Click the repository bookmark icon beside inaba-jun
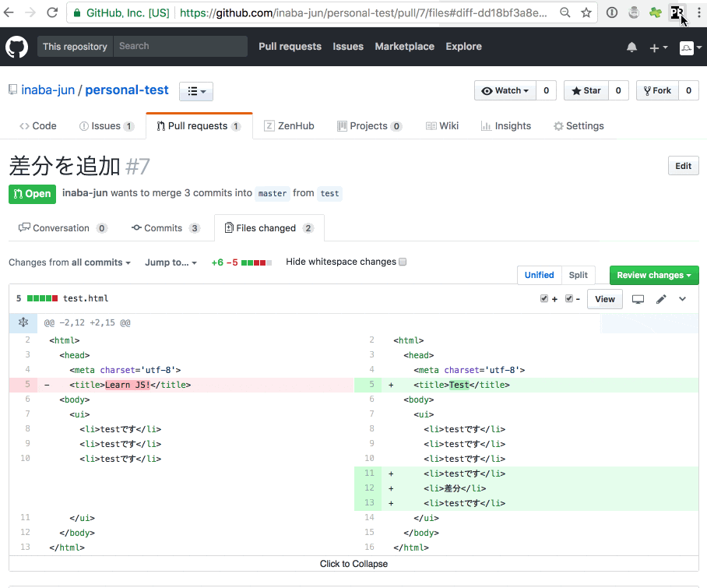Screen dimensions: 707x588 12,90
